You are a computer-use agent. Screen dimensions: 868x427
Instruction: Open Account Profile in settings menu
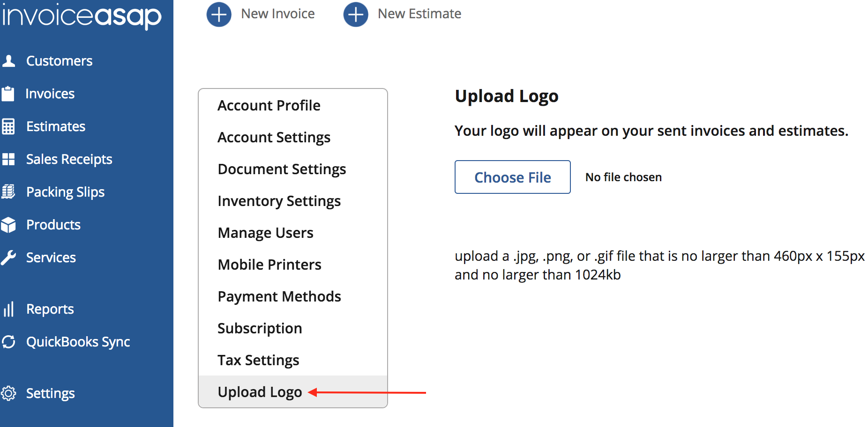click(269, 105)
